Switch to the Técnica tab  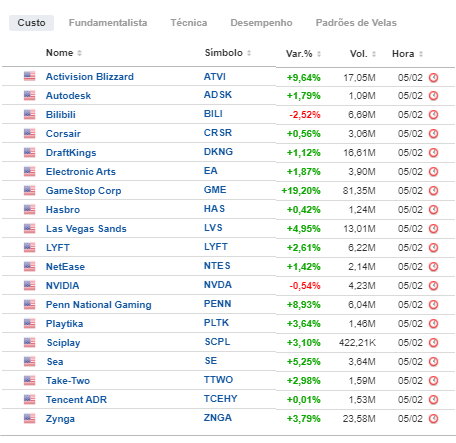189,23
